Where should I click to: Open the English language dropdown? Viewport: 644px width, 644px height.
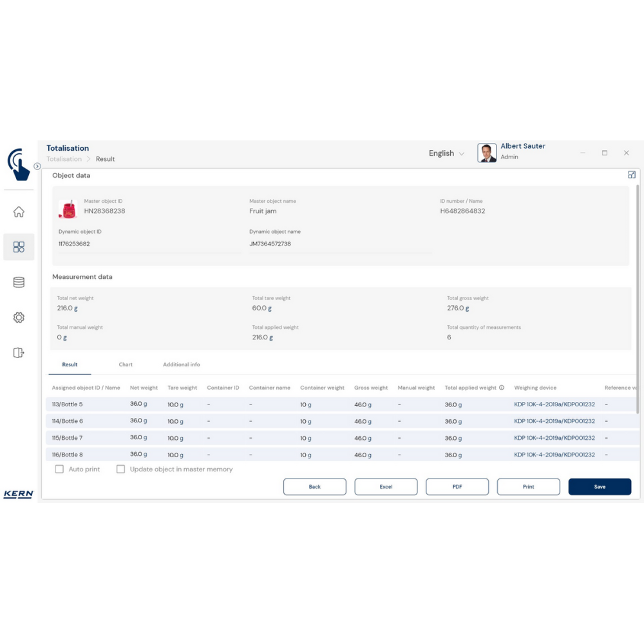pos(446,153)
